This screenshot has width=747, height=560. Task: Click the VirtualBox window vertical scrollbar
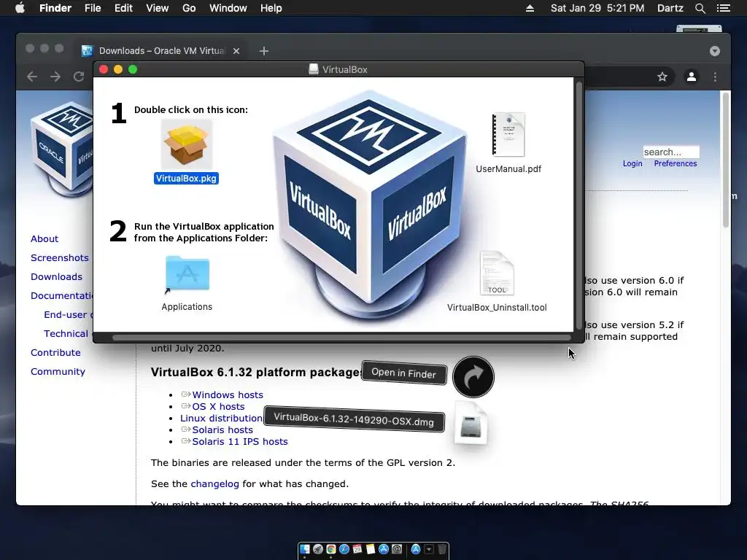tap(579, 205)
